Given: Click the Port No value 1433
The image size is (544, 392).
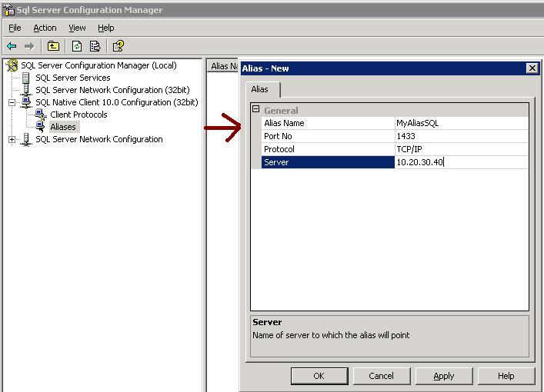Looking at the screenshot, I should tap(405, 136).
